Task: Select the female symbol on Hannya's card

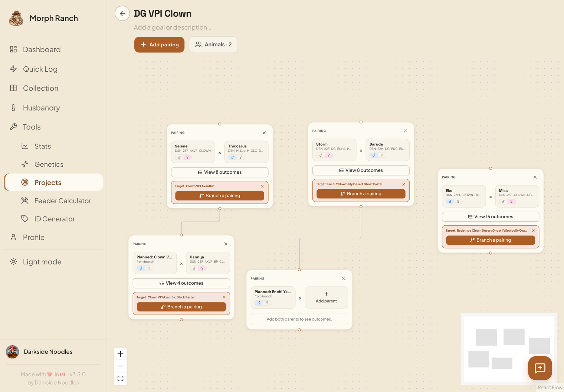Action: 202,268
